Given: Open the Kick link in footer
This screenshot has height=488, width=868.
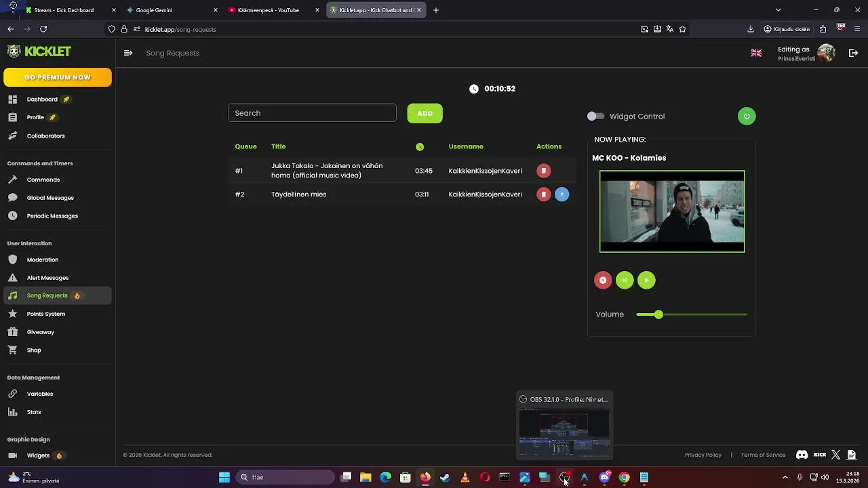Looking at the screenshot, I should click(x=820, y=455).
